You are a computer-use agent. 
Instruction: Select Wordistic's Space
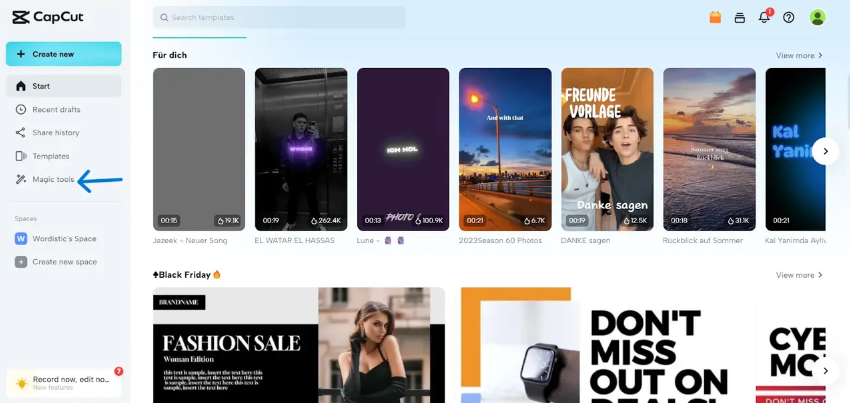coord(63,239)
